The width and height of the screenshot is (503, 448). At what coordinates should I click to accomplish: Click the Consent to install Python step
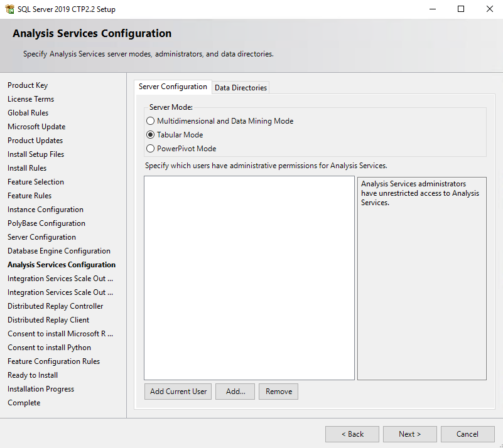(x=50, y=348)
